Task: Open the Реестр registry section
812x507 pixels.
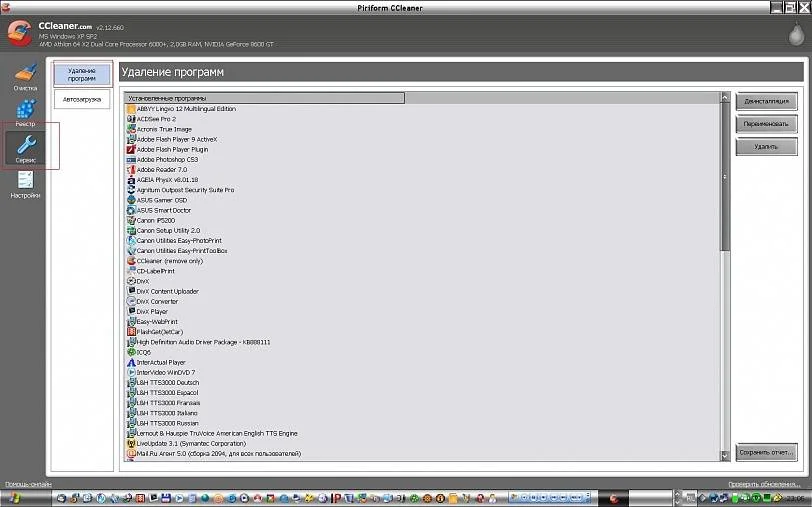Action: click(x=25, y=113)
